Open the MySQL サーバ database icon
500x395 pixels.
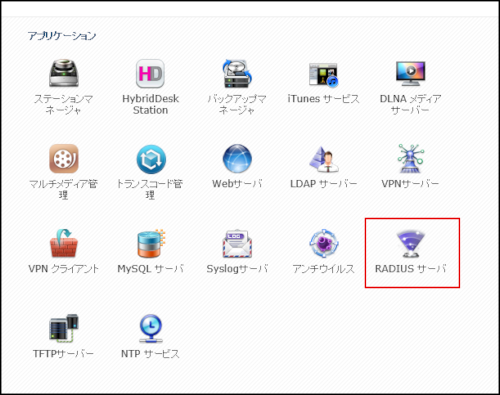151,243
